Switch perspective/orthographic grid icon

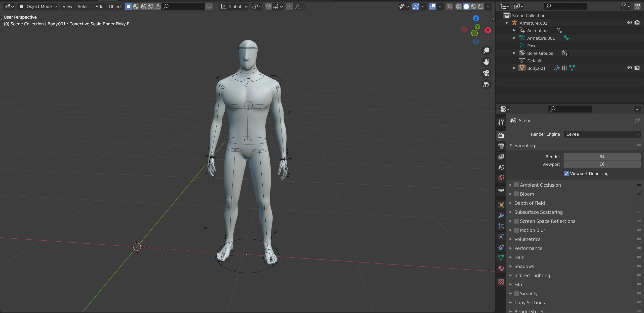pos(486,85)
